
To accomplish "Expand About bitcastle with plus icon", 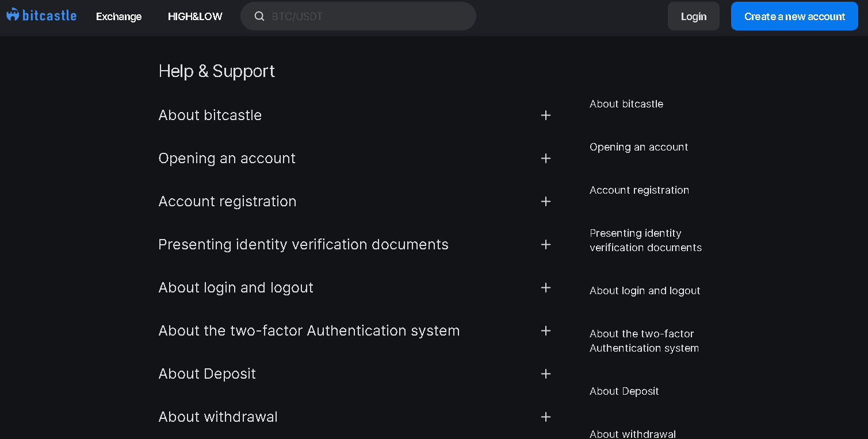I will [x=546, y=115].
